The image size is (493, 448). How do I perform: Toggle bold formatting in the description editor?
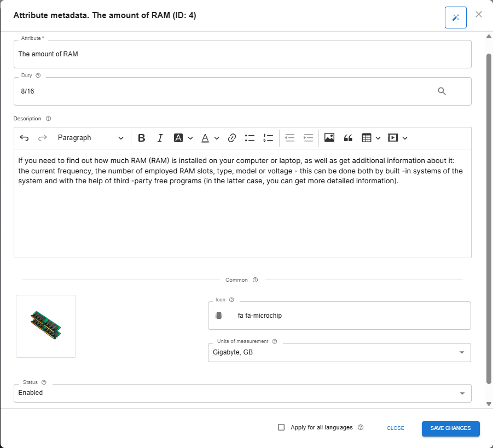click(x=142, y=138)
